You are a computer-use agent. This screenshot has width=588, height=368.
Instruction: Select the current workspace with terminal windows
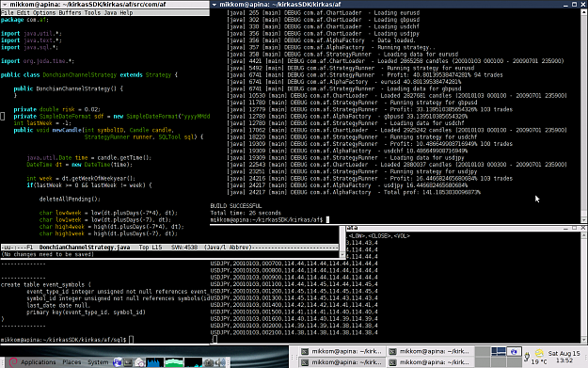pyautogui.click(x=499, y=351)
